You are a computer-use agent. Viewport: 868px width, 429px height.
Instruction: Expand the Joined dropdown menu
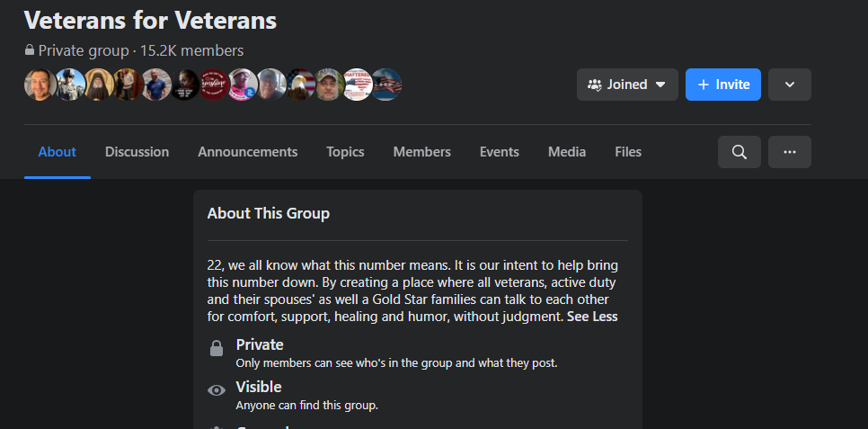(x=627, y=85)
